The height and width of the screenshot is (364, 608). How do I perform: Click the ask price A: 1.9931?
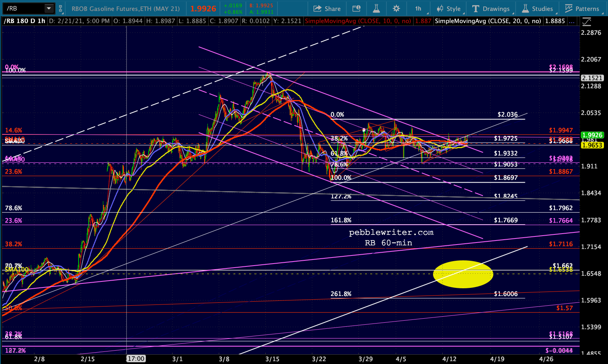(262, 12)
